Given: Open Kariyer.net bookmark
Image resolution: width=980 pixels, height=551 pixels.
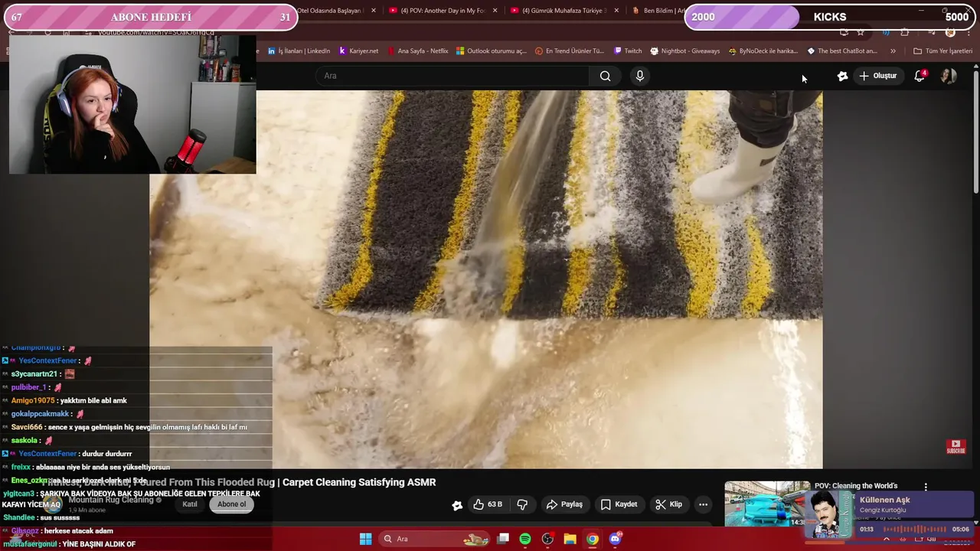Looking at the screenshot, I should (358, 51).
